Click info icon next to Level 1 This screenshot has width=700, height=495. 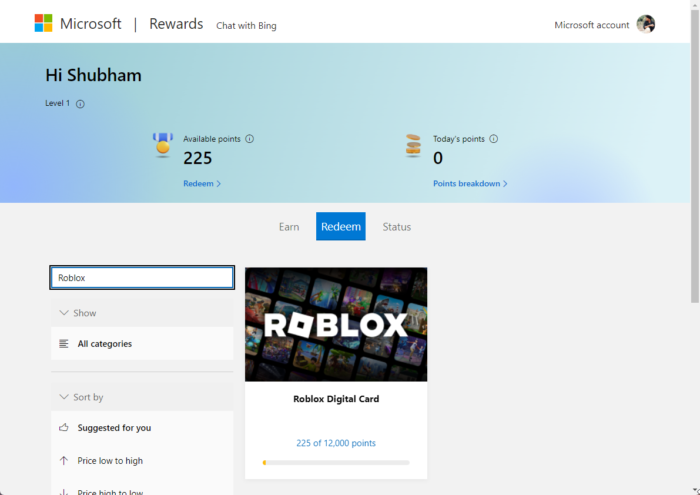tap(81, 103)
